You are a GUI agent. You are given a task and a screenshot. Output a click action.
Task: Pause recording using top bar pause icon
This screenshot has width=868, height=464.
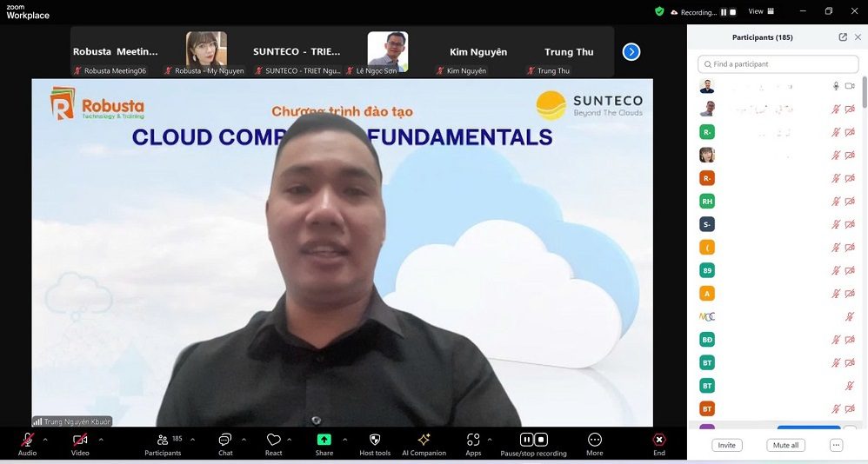(x=724, y=11)
